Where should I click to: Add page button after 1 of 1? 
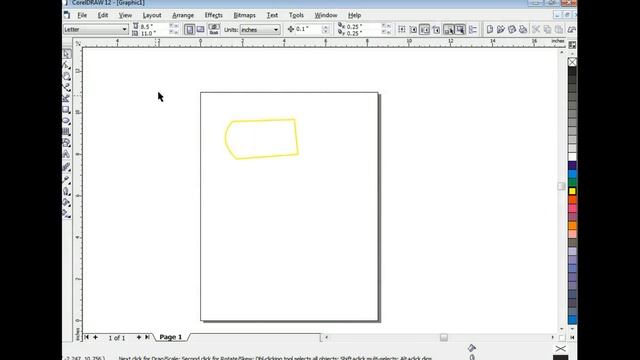pyautogui.click(x=139, y=337)
